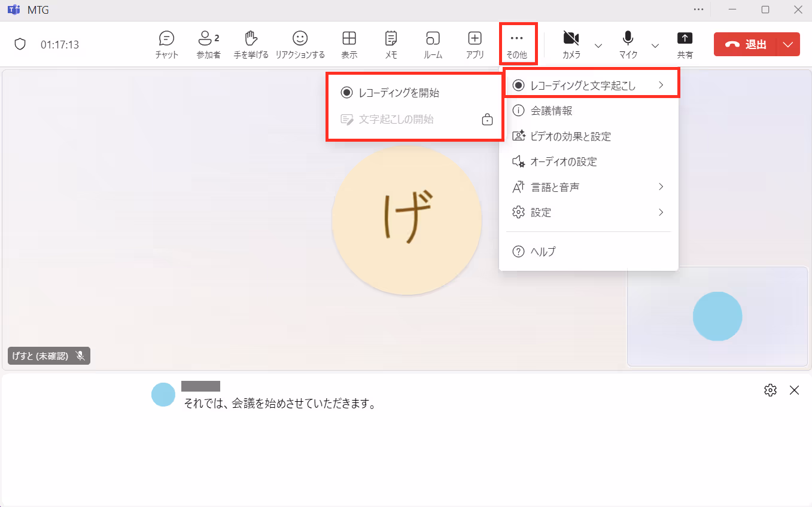Image resolution: width=812 pixels, height=507 pixels.
Task: Click the げ participant avatar
Action: point(407,219)
